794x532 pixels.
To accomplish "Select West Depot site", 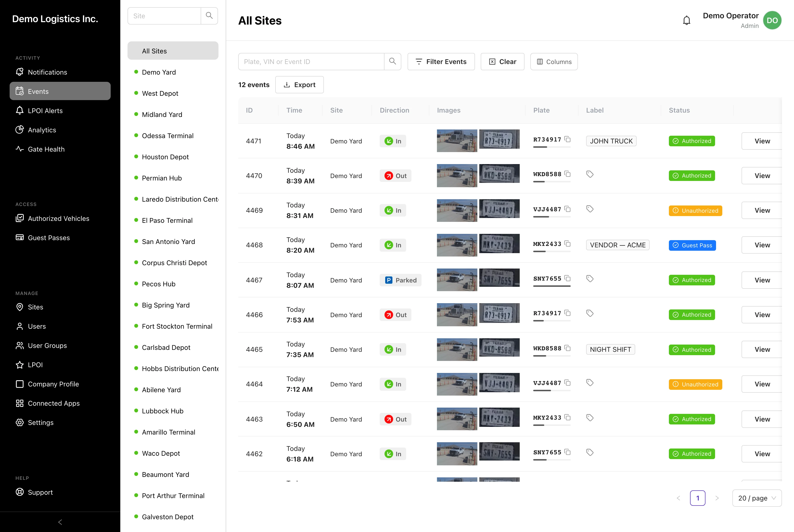I will click(x=173, y=93).
